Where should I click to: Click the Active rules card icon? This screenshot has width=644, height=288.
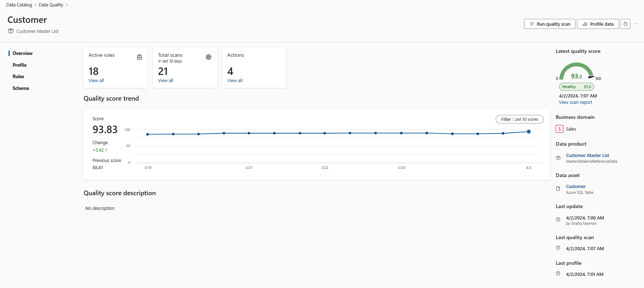[139, 57]
